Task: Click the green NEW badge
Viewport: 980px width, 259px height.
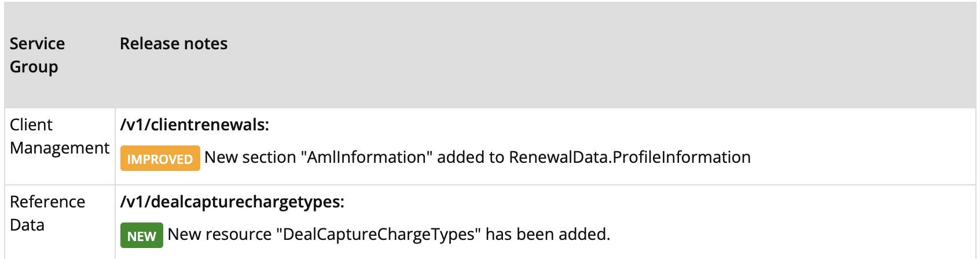Action: coord(141,236)
